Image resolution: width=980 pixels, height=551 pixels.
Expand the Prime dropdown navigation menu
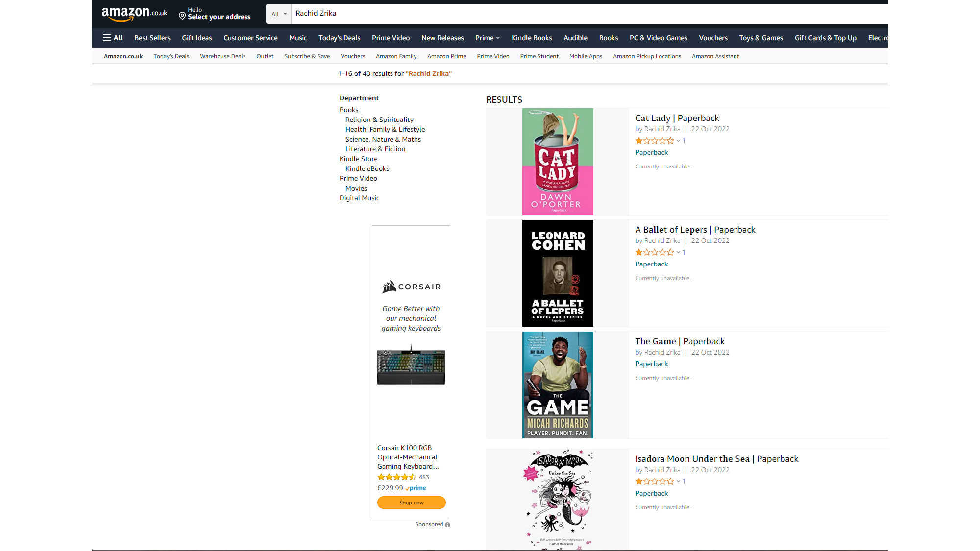click(x=487, y=38)
